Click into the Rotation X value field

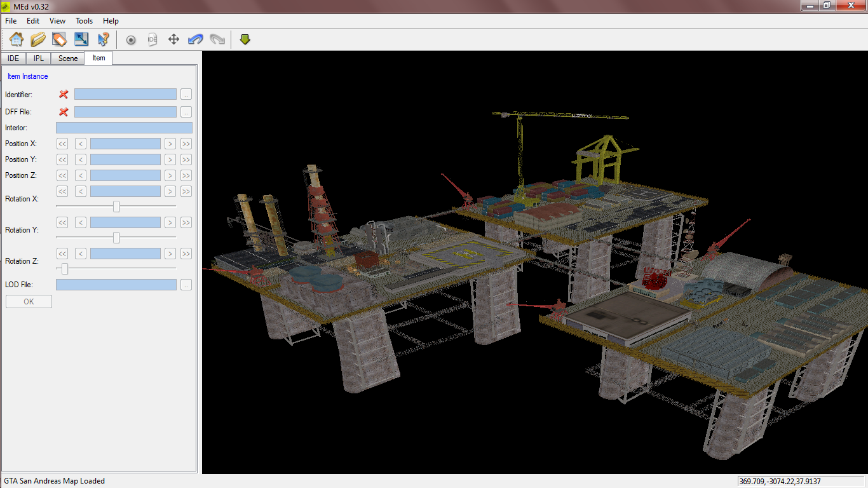(125, 191)
